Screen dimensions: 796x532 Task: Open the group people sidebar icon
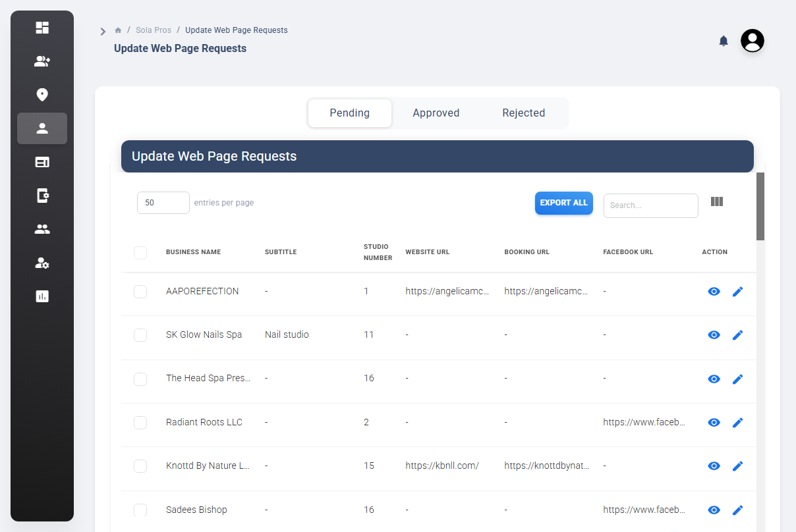[42, 229]
